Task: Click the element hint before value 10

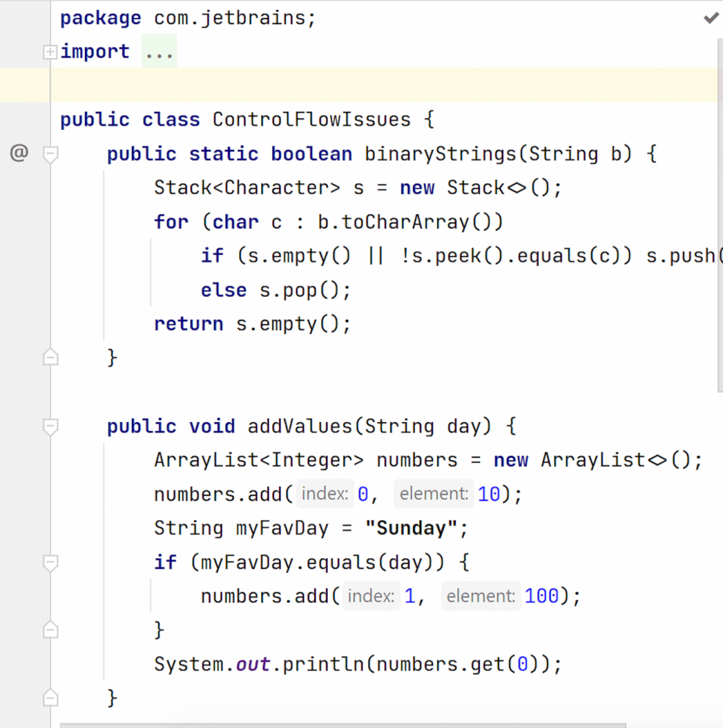Action: tap(433, 494)
